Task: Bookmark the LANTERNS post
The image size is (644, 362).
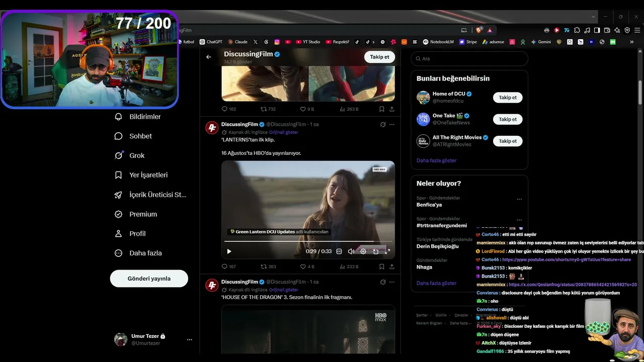Action: point(382,266)
